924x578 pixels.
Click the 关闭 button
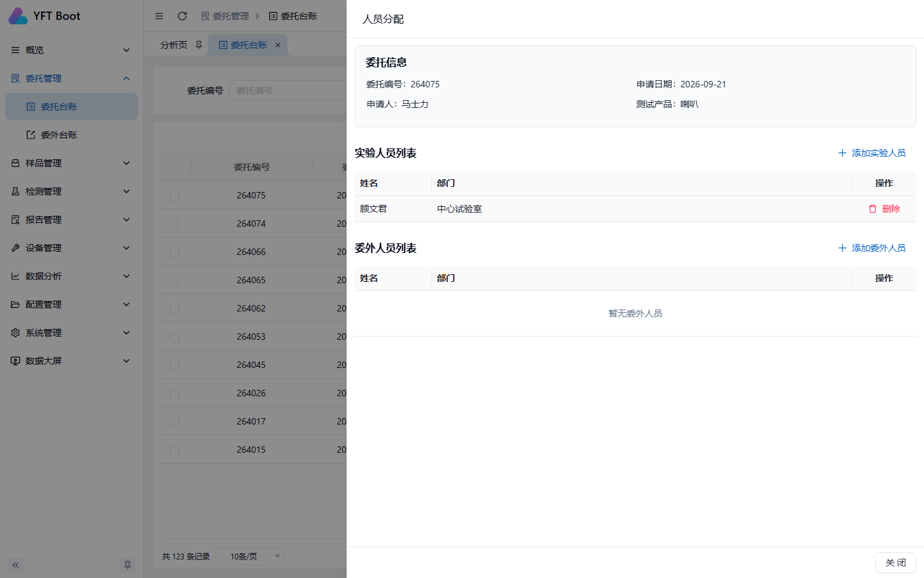[896, 563]
